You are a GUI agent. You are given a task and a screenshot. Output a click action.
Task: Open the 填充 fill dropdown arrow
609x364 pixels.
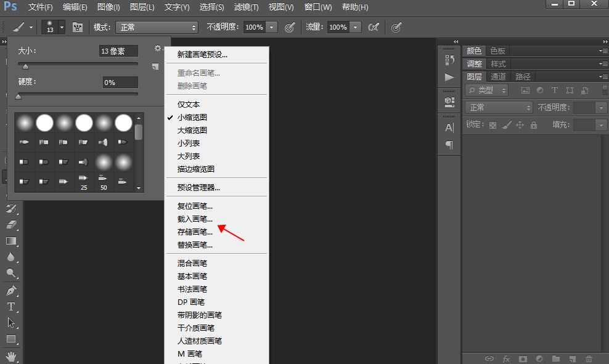[x=601, y=125]
